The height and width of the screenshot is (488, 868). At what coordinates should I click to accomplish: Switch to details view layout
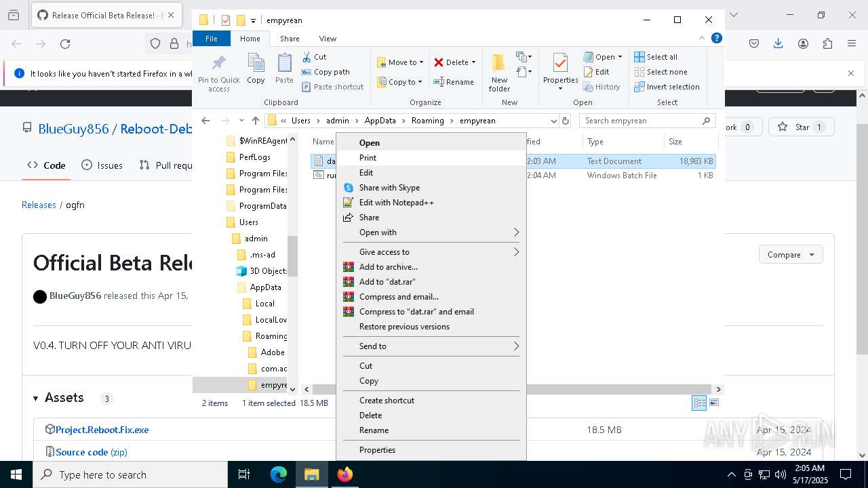(699, 403)
